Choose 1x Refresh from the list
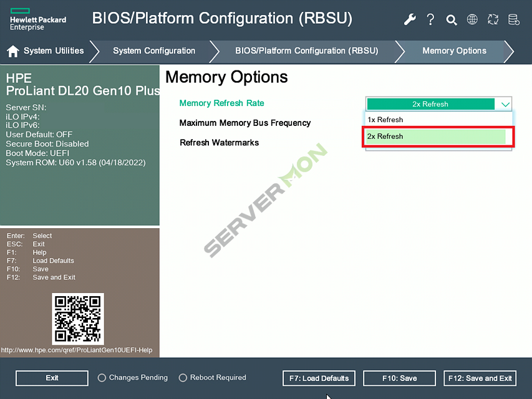Screen dimensions: 532x399 coord(438,120)
